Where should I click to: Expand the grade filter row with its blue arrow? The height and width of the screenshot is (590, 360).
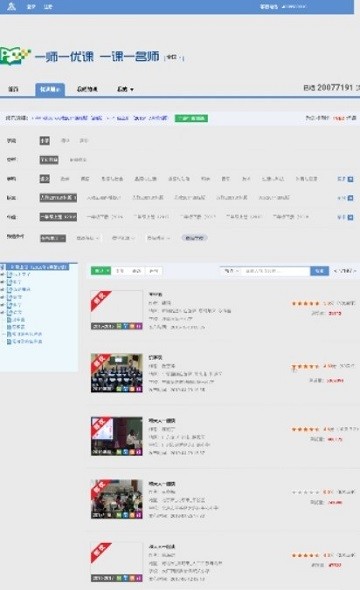350,217
